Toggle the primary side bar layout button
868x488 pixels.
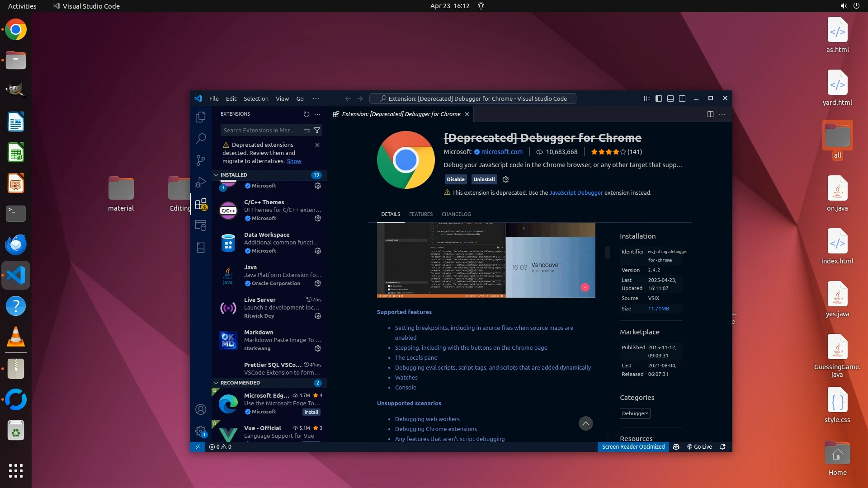coord(659,99)
